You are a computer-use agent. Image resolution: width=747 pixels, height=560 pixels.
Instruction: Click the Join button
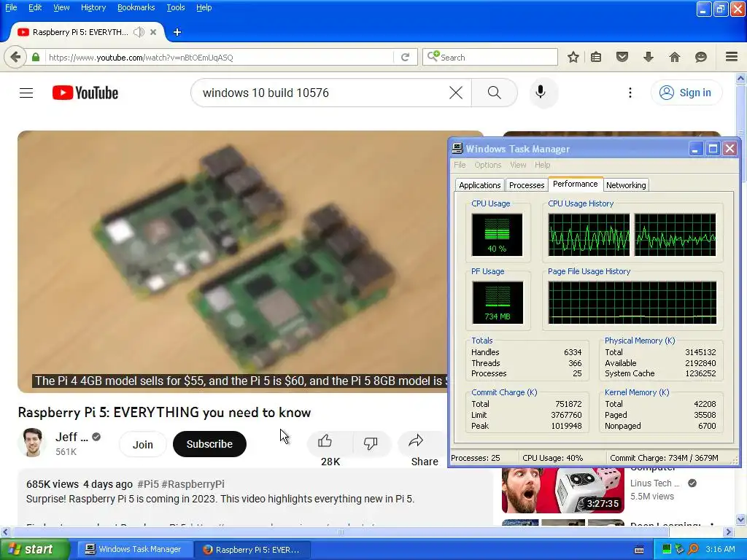click(x=142, y=444)
